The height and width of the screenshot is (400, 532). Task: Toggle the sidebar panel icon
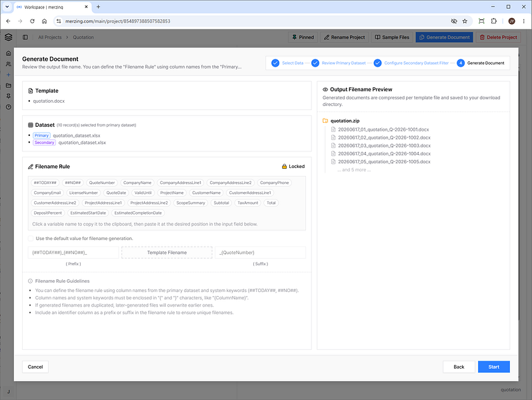(x=25, y=37)
